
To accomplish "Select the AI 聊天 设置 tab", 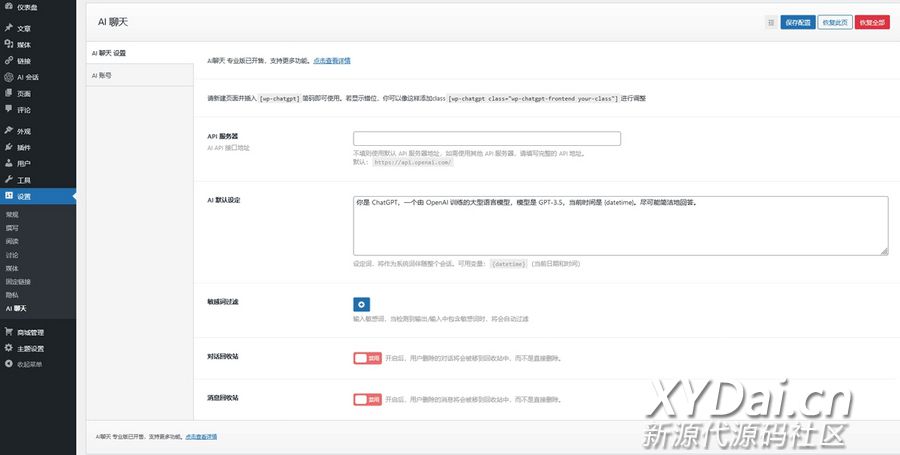I will [x=109, y=52].
